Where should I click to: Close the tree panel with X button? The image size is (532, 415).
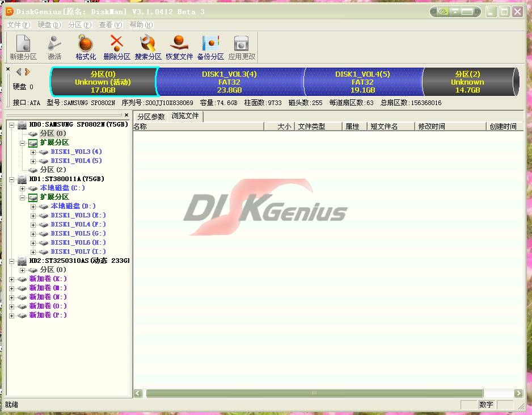(x=126, y=115)
